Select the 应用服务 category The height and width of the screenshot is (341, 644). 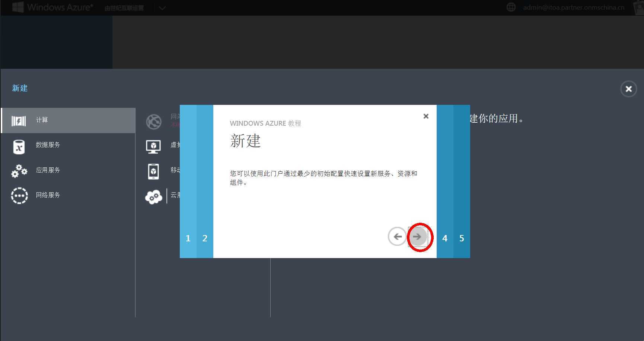tap(68, 170)
